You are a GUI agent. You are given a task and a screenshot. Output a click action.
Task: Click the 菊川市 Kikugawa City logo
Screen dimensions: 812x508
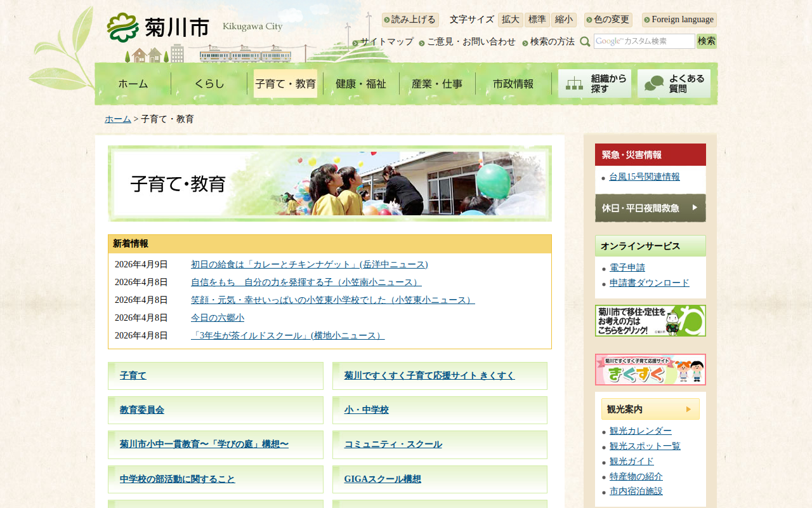(195, 27)
